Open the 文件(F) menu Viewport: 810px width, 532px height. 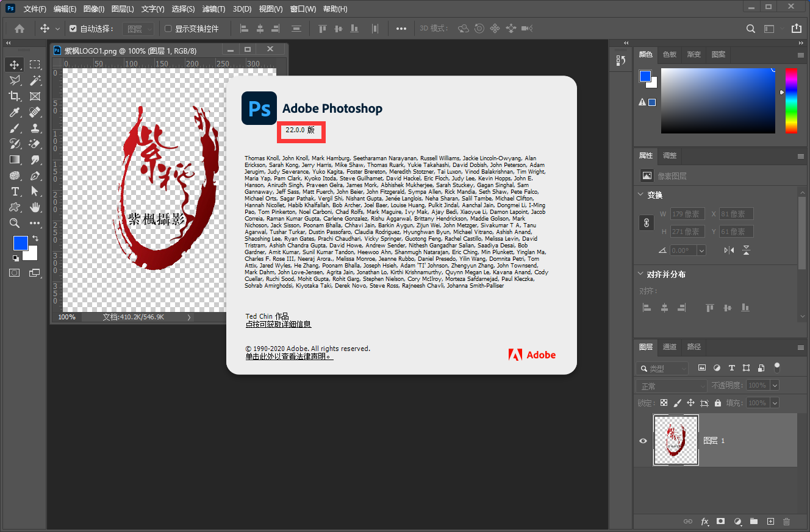click(35, 9)
